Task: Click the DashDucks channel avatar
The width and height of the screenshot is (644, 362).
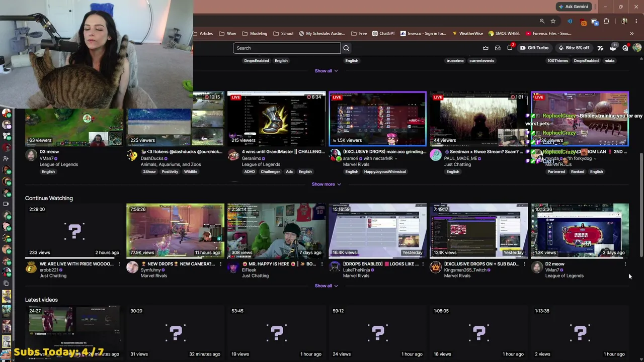Action: [132, 155]
